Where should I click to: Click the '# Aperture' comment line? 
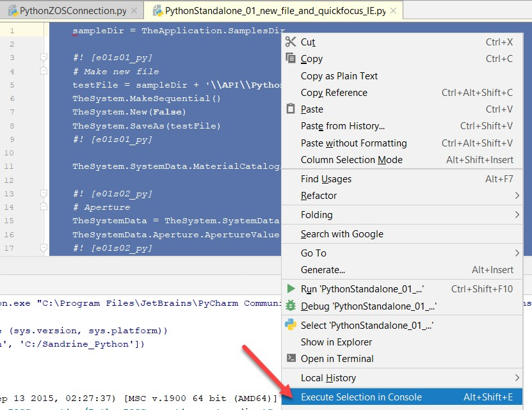coord(102,207)
